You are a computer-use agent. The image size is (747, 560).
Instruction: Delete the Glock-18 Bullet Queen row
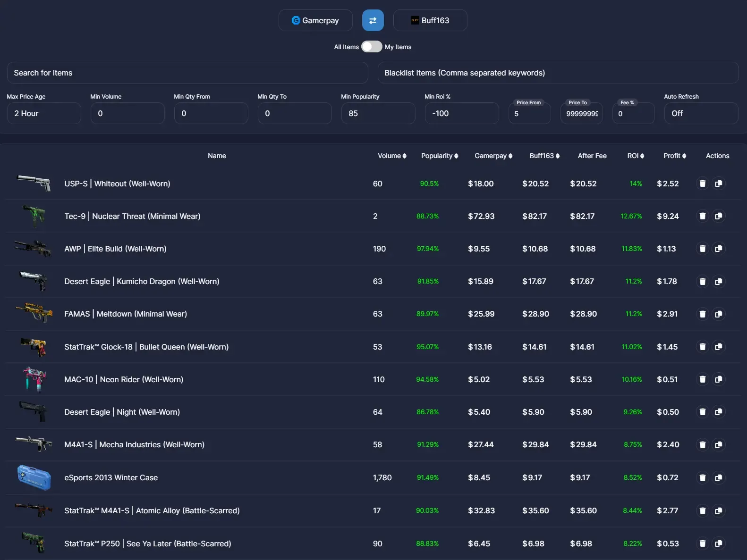tap(703, 347)
